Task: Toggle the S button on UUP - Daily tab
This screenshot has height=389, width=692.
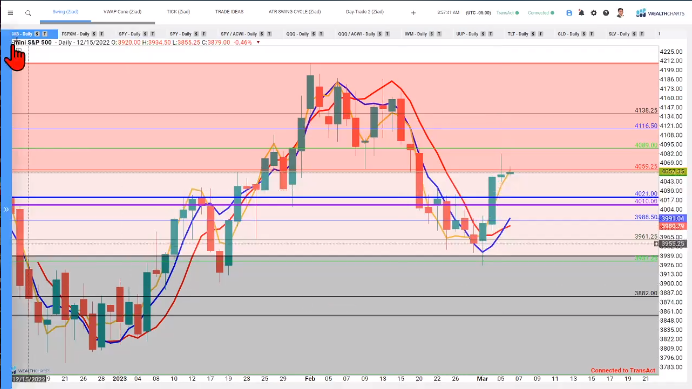Action: [x=483, y=34]
